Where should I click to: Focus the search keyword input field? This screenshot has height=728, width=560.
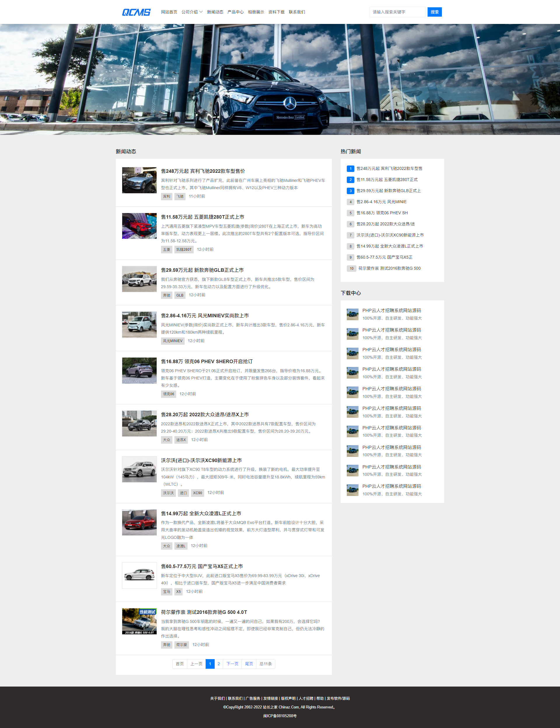(x=397, y=12)
